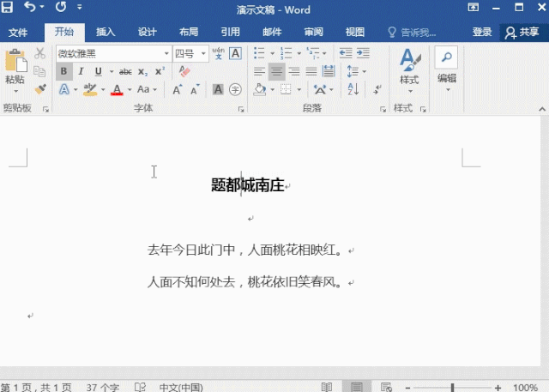Screen dimensions: 549x392
Task: Click the Paste clipboard icon
Action: pyautogui.click(x=15, y=62)
